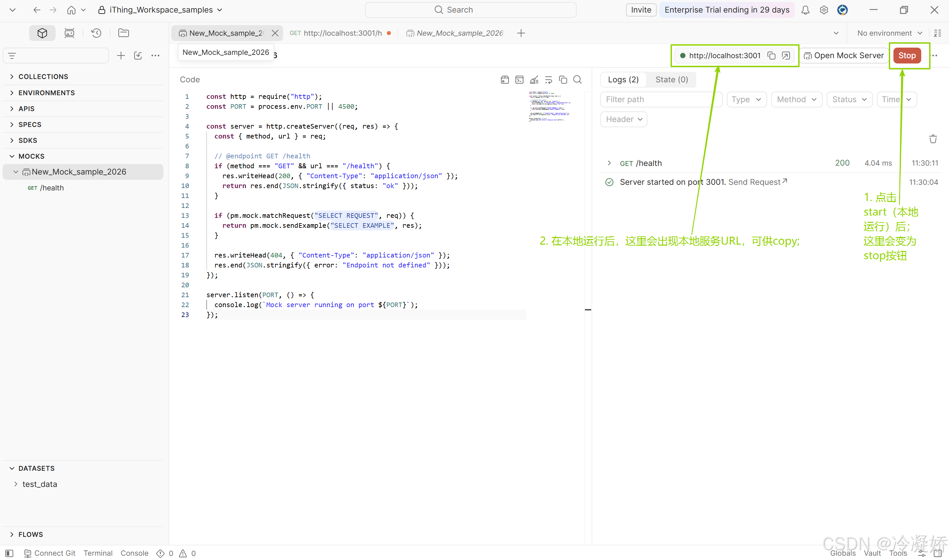Image resolution: width=949 pixels, height=560 pixels.
Task: Open the Status filter dropdown
Action: coord(849,100)
